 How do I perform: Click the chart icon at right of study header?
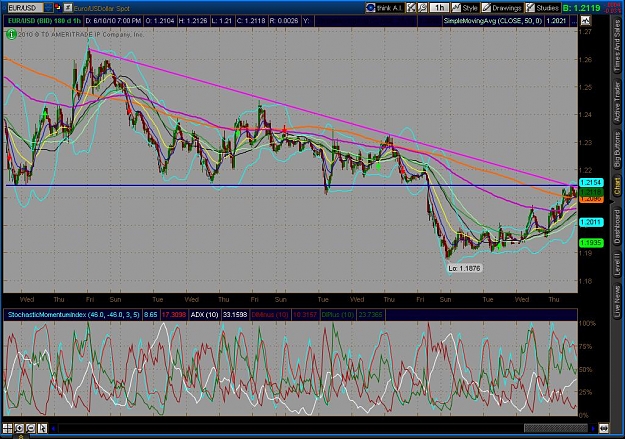coord(586,20)
